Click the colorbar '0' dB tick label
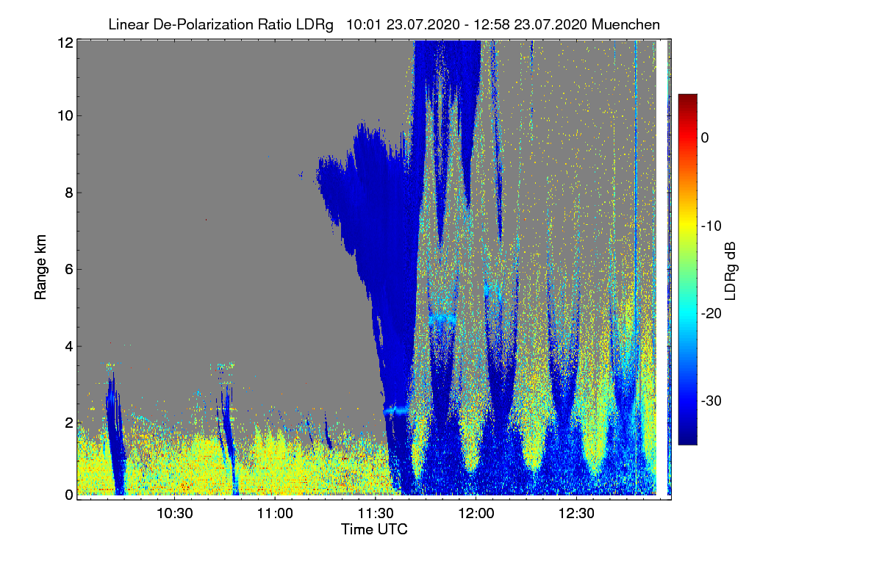 pos(705,137)
